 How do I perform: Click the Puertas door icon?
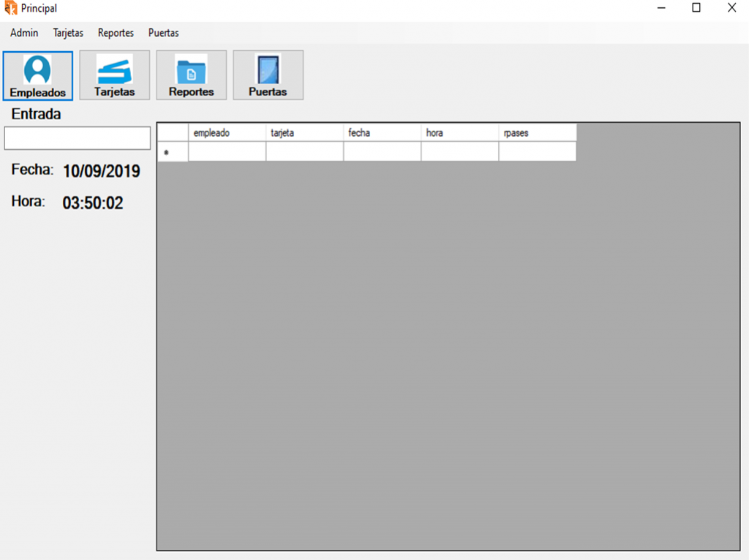[x=268, y=70]
